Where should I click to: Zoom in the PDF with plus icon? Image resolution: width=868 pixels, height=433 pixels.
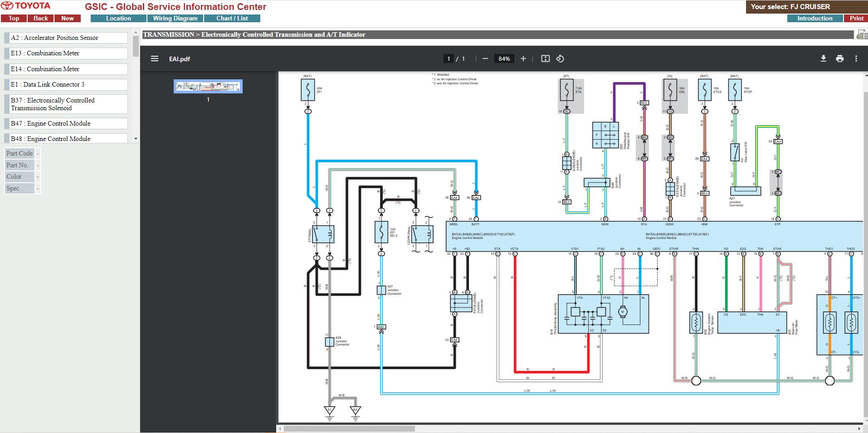pos(523,58)
